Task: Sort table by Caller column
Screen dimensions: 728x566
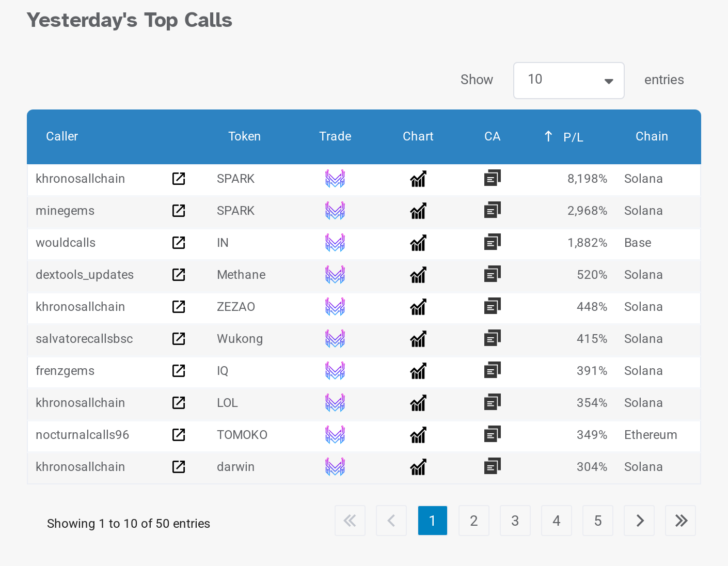Action: (x=62, y=136)
